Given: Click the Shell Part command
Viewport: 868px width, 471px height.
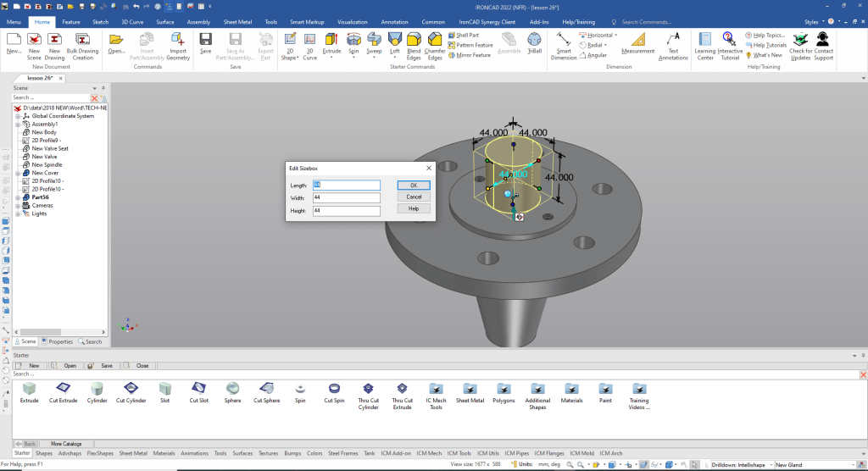Looking at the screenshot, I should pyautogui.click(x=468, y=35).
